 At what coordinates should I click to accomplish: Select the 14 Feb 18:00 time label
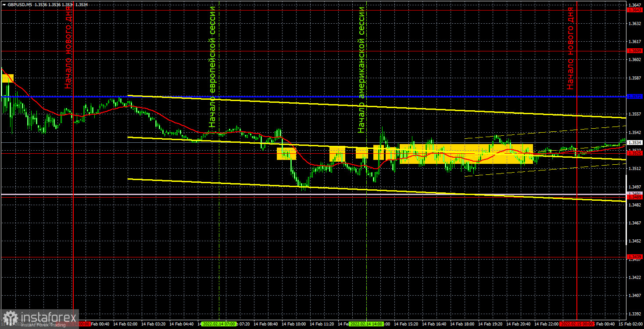pos(462,324)
